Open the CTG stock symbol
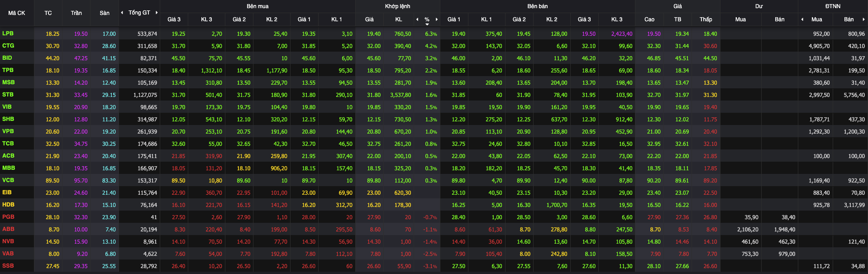Screen dimensions: 868x274 (8, 46)
